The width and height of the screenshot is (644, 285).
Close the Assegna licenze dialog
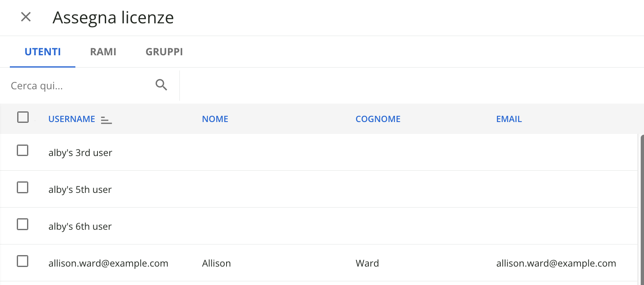tap(26, 17)
